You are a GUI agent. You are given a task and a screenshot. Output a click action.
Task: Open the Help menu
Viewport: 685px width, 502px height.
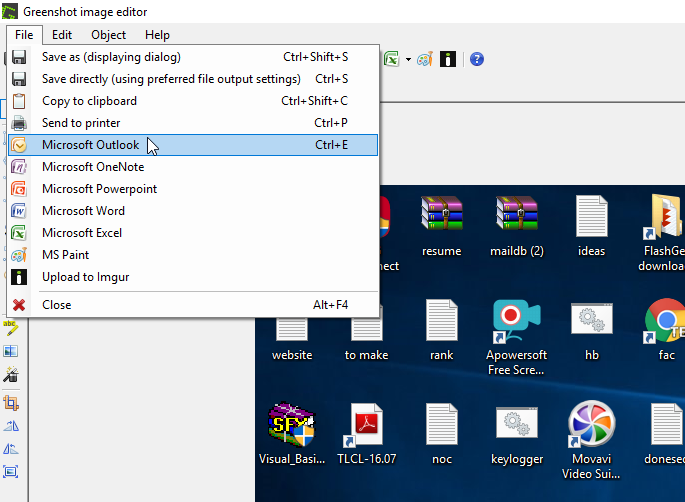click(157, 35)
